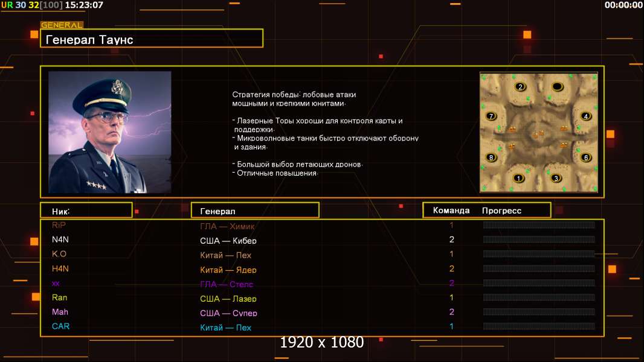Image resolution: width=644 pixels, height=362 pixels.
Task: Click team number in N4N's row
Action: click(x=451, y=240)
